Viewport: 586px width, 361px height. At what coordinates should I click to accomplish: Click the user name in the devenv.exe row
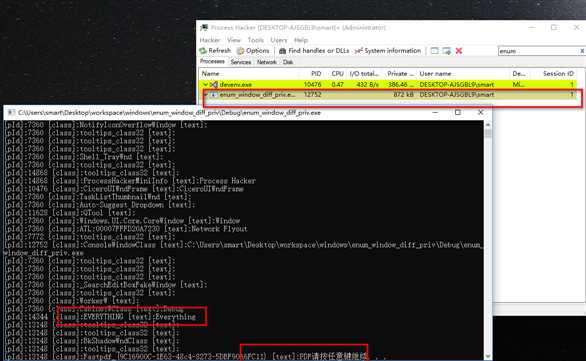click(457, 84)
